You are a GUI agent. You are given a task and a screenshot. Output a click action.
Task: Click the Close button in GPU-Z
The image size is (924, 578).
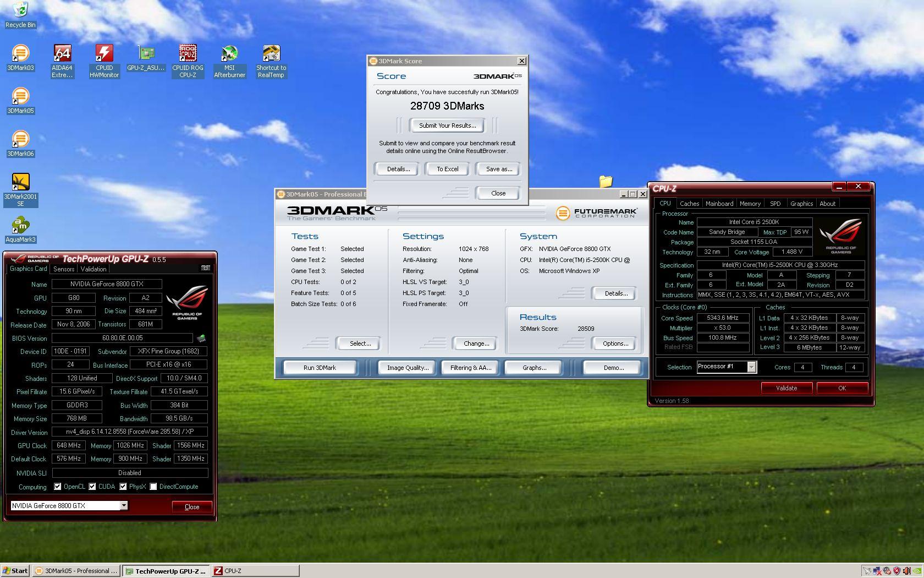[192, 507]
